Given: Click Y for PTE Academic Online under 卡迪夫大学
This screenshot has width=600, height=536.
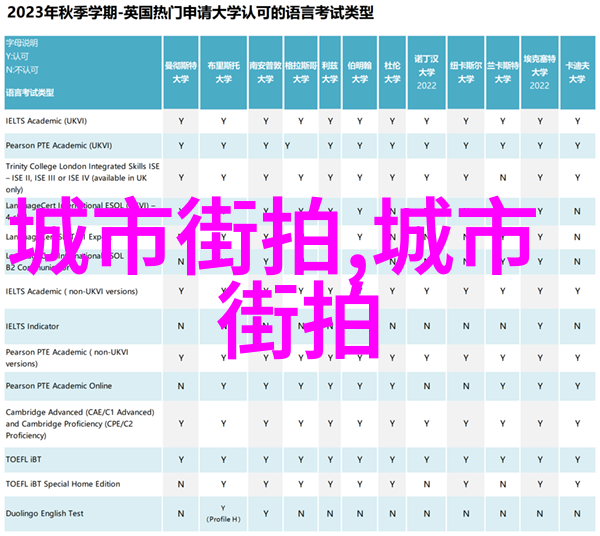Looking at the screenshot, I should pos(577,386).
